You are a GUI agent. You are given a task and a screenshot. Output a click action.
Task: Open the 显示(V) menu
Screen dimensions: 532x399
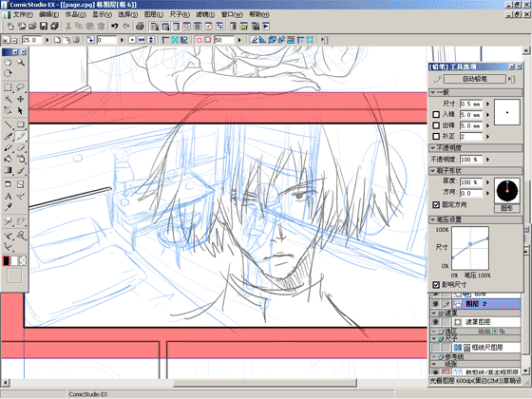102,14
